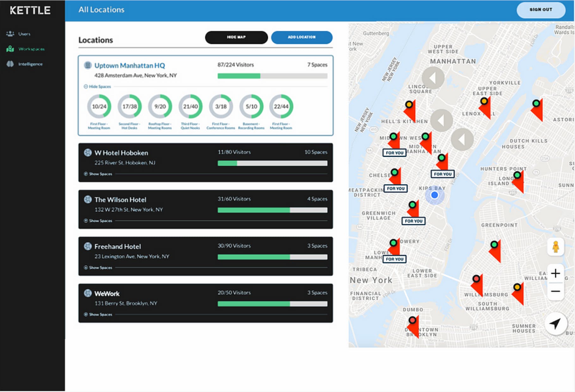The height and width of the screenshot is (392, 575).
Task: Select the 3/18 Conference Rooms occupancy ring
Action: click(221, 107)
